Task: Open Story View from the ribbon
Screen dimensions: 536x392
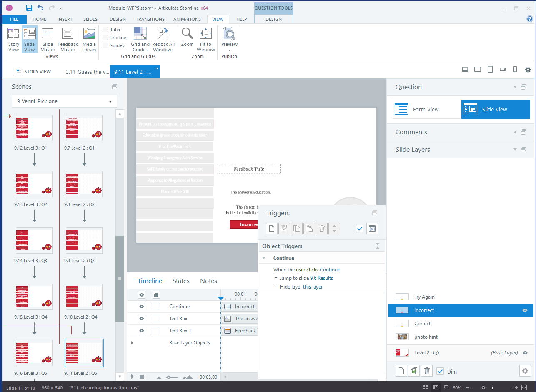Action: pyautogui.click(x=14, y=40)
